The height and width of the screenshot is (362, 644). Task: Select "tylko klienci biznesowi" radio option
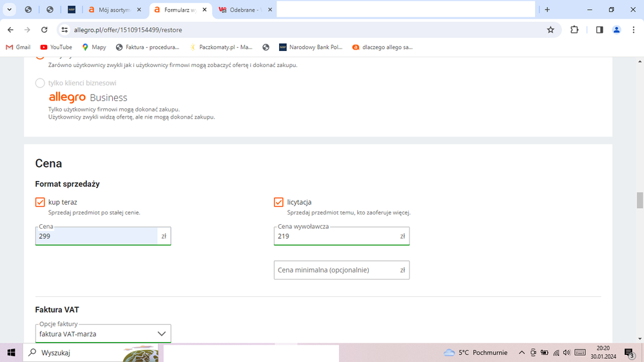(40, 83)
